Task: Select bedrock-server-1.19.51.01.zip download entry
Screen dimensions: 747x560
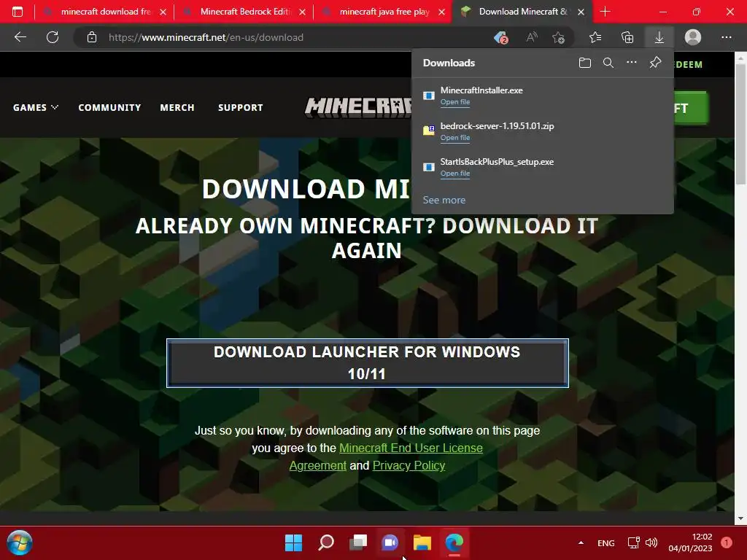Action: tap(542, 131)
